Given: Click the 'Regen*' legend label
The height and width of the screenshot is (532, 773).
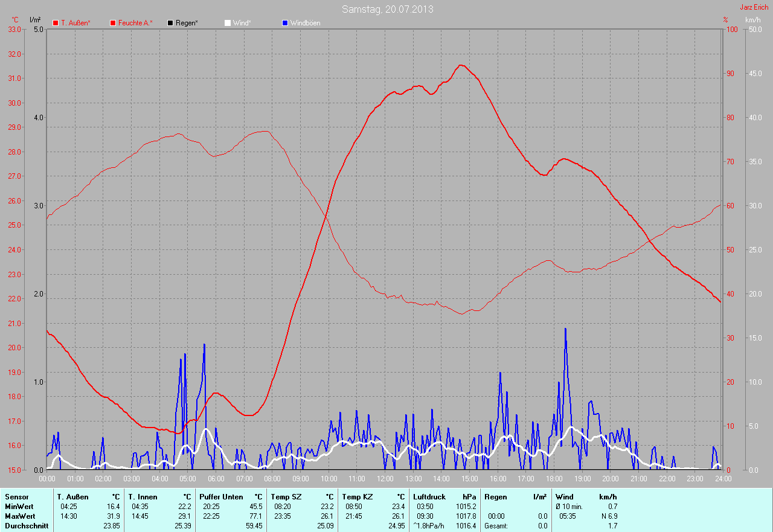Looking at the screenshot, I should [187, 23].
